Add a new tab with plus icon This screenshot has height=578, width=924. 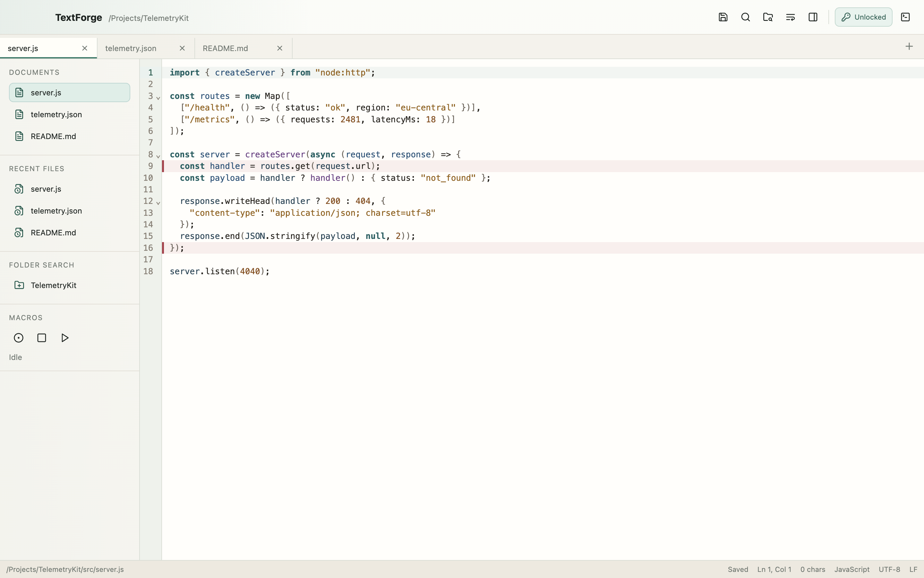pyautogui.click(x=909, y=47)
